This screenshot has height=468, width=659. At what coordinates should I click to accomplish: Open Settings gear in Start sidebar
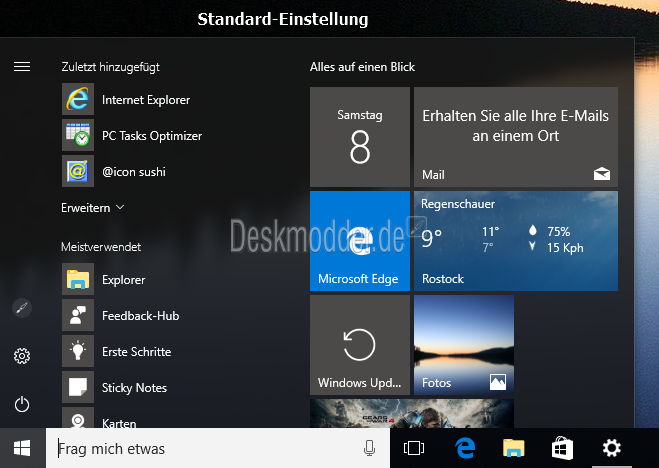coord(22,356)
